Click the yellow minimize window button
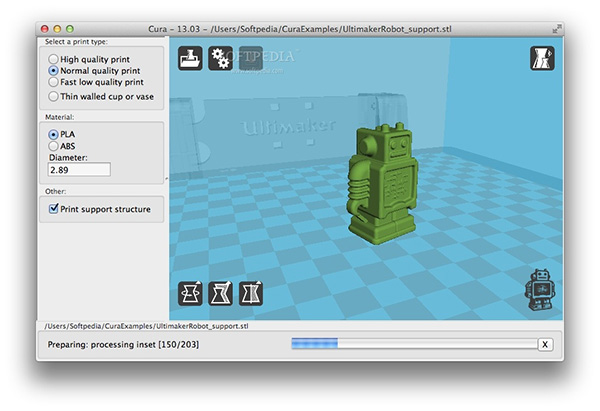 (x=57, y=29)
